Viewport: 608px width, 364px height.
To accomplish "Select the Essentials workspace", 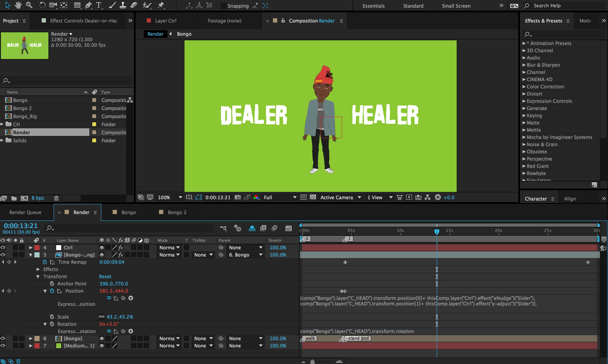I will coord(374,6).
